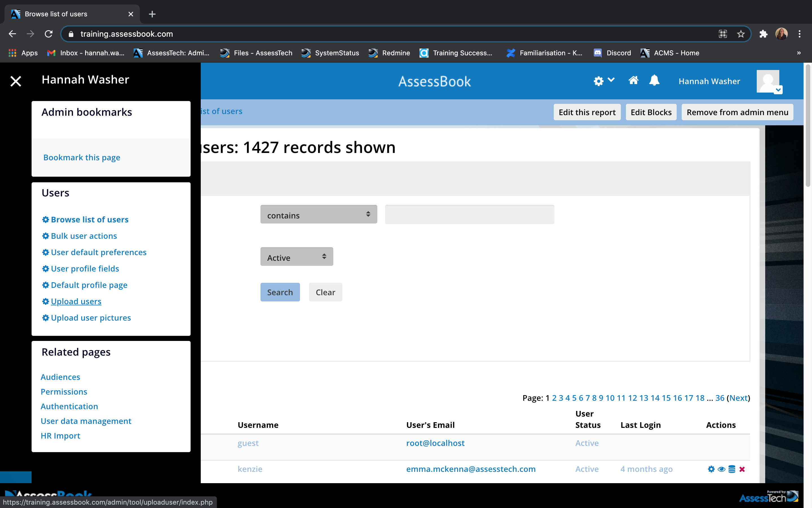Viewport: 812px width, 508px height.
Task: Open the guest user link
Action: tap(248, 443)
